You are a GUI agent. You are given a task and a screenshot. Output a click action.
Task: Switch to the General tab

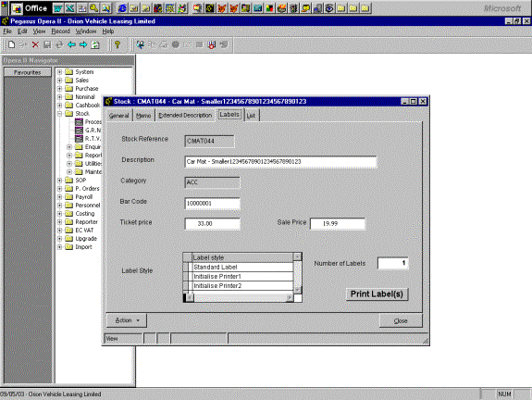tap(118, 116)
